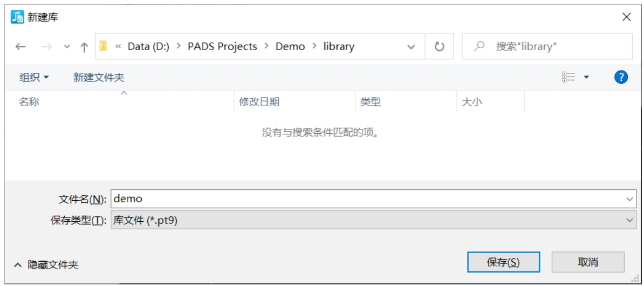644x286 pixels.
Task: Expand the 文件名 dropdown arrow
Action: pyautogui.click(x=630, y=199)
